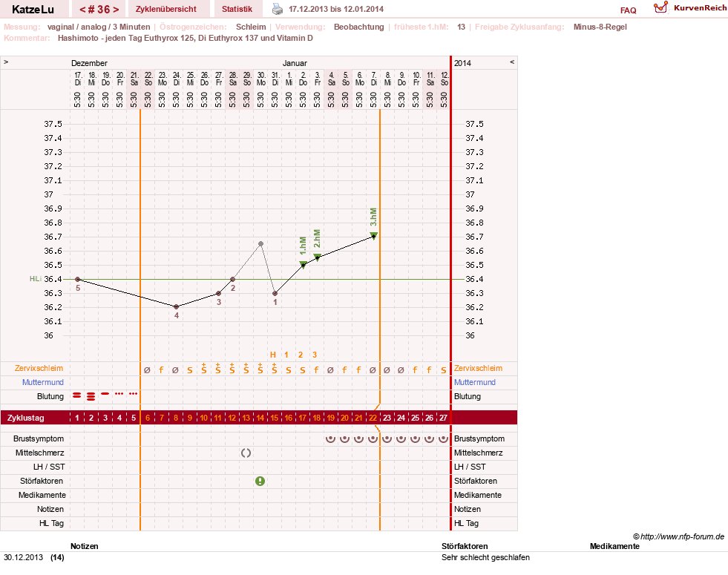This screenshot has width=728, height=575.
Task: Click the Brustsymptom icon on cycle day 23
Action: [x=387, y=438]
